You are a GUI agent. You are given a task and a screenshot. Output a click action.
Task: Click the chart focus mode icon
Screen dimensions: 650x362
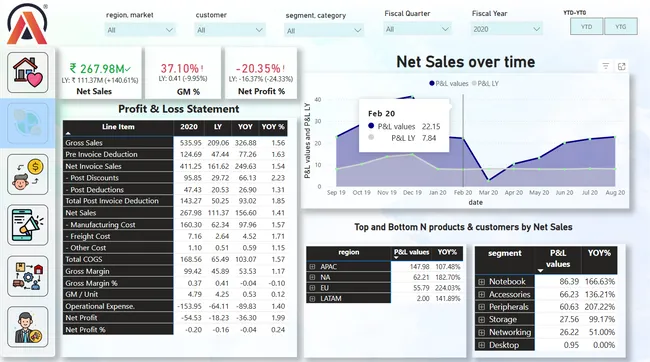coord(621,66)
